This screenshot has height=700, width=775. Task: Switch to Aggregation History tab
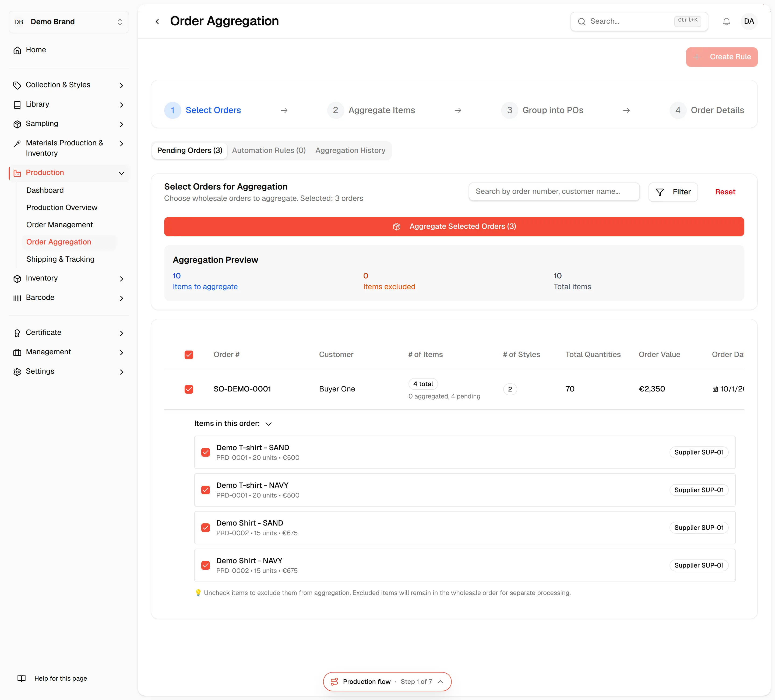click(350, 150)
